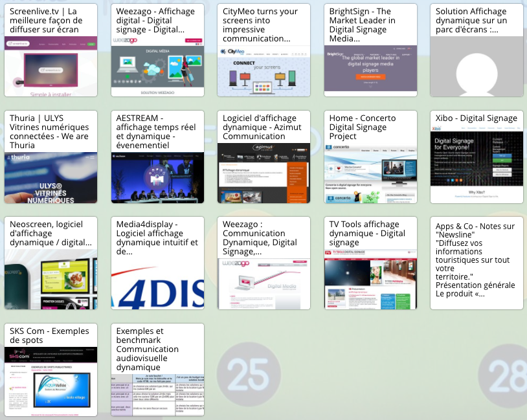The image size is (527, 420).
Task: Open 'CityMeo turns your screens' title
Action: pyautogui.click(x=260, y=25)
